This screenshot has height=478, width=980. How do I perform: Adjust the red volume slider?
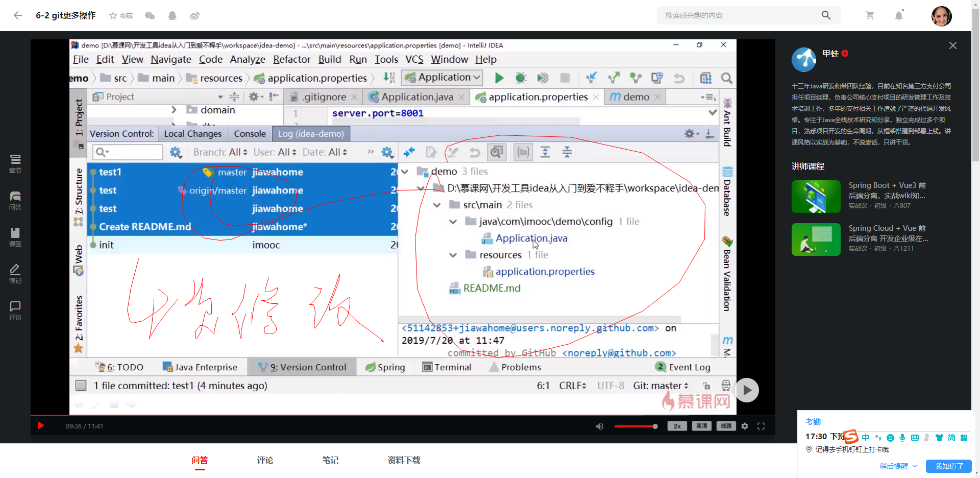[635, 426]
